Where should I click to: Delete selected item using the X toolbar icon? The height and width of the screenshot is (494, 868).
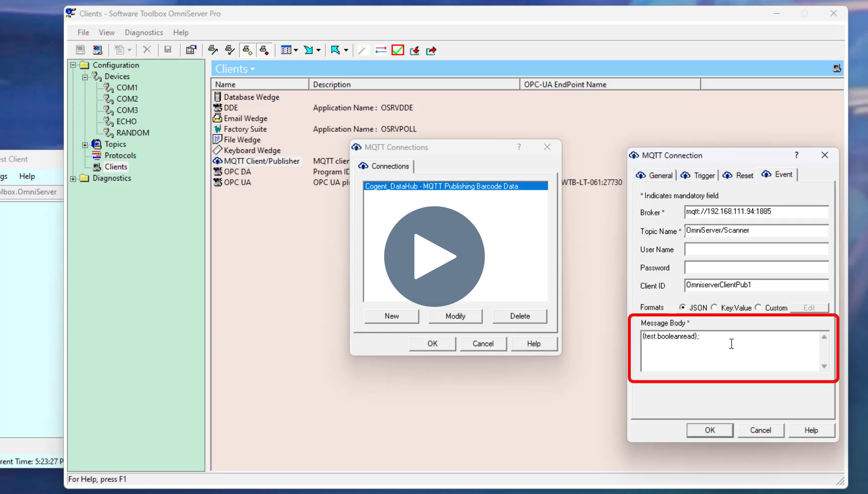(147, 50)
